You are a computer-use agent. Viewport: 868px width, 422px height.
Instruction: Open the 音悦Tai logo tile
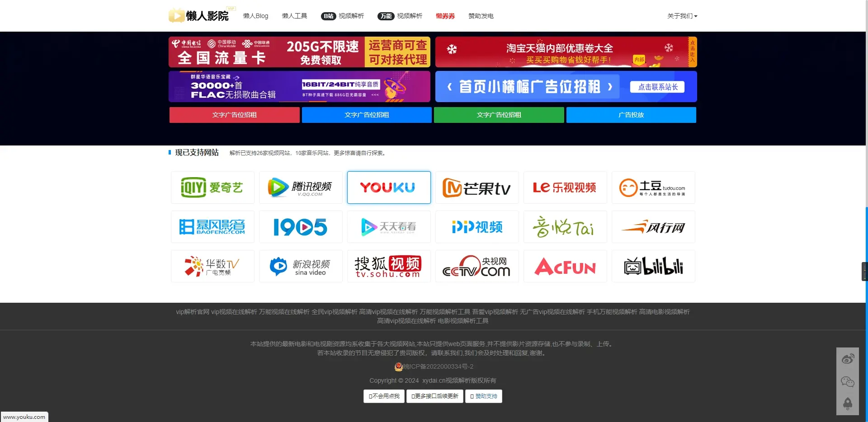click(565, 227)
